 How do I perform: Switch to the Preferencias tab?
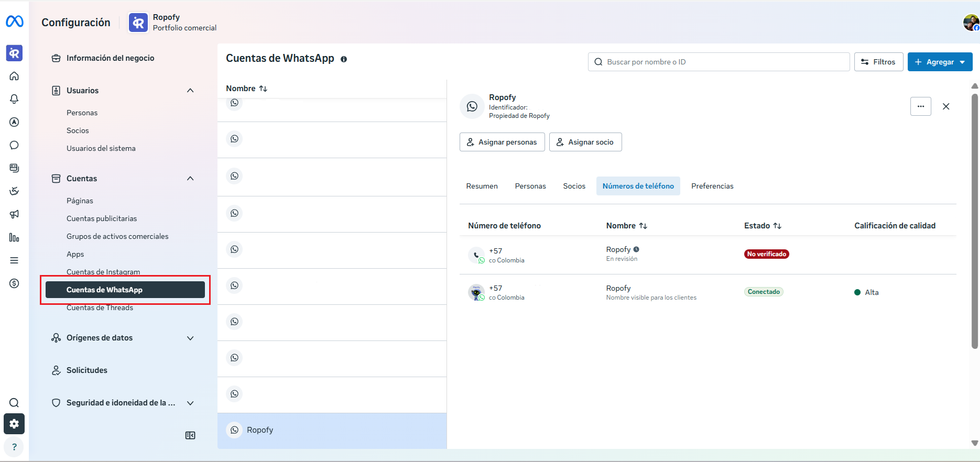pos(712,186)
